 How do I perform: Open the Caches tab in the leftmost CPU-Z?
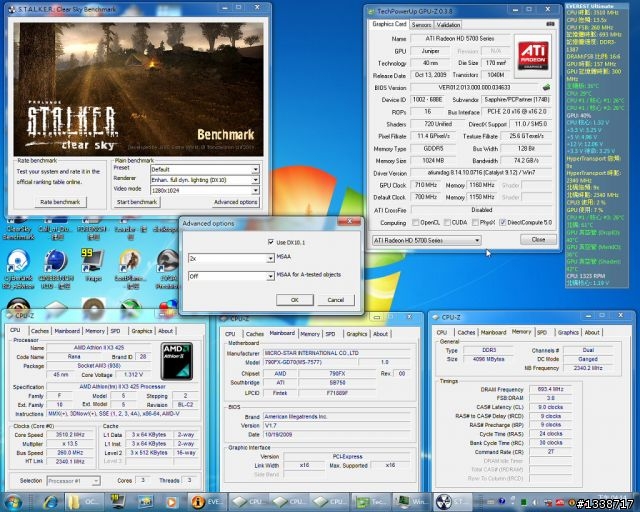[x=39, y=330]
